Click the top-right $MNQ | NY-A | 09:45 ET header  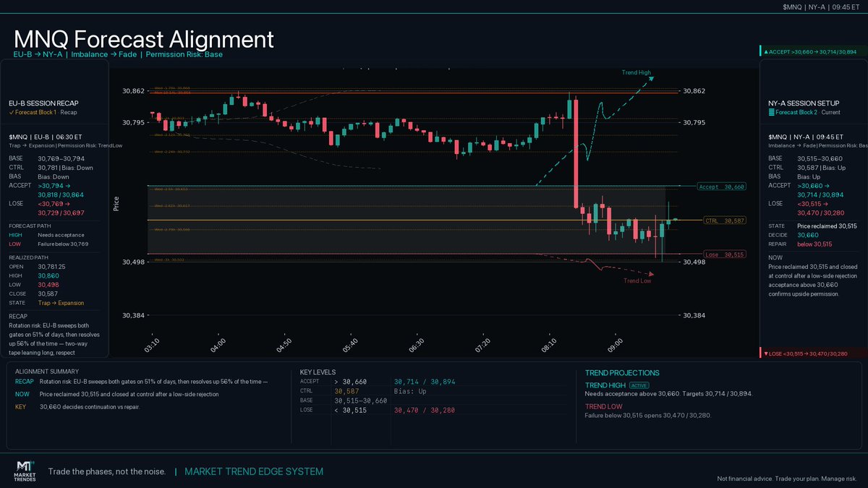point(822,7)
